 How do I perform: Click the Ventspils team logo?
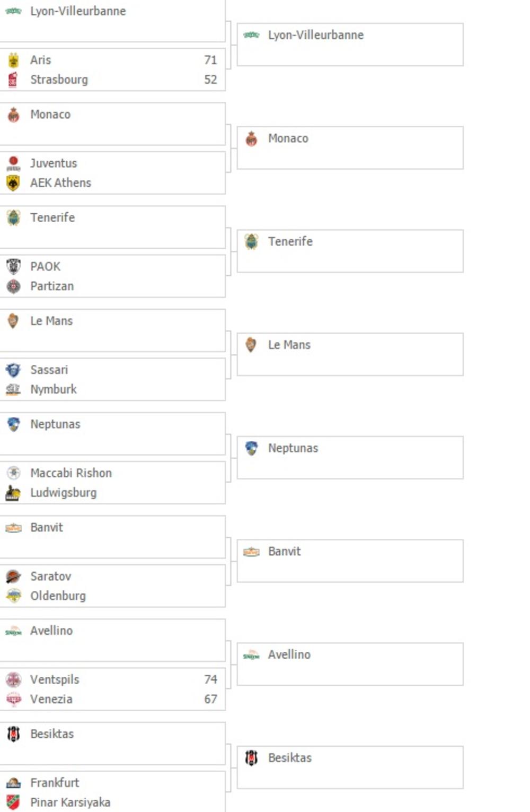coord(13,679)
